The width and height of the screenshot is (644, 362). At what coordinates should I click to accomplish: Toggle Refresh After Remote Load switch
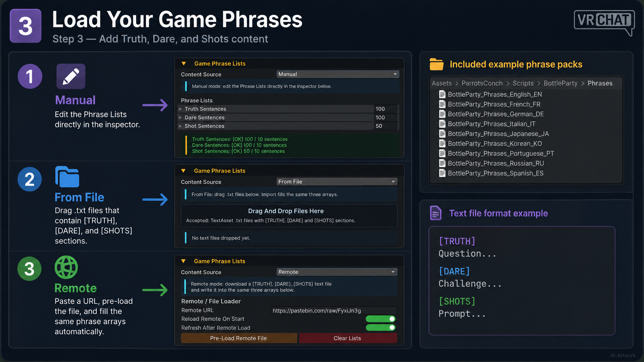(x=381, y=327)
